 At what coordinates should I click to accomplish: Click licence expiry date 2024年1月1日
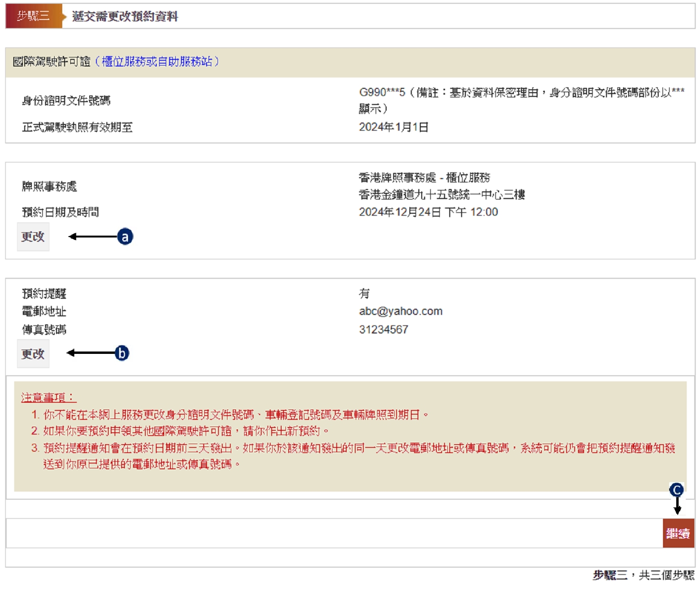coord(394,127)
